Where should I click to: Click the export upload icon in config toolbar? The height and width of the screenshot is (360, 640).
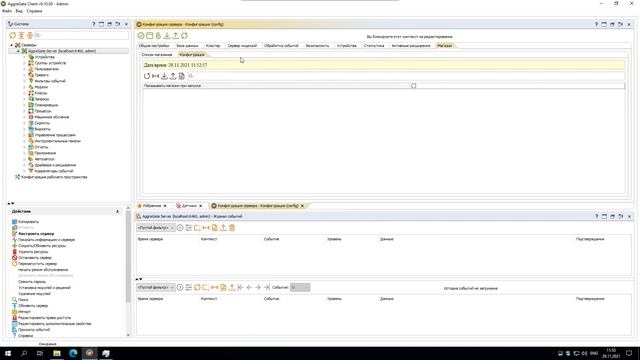tap(176, 36)
